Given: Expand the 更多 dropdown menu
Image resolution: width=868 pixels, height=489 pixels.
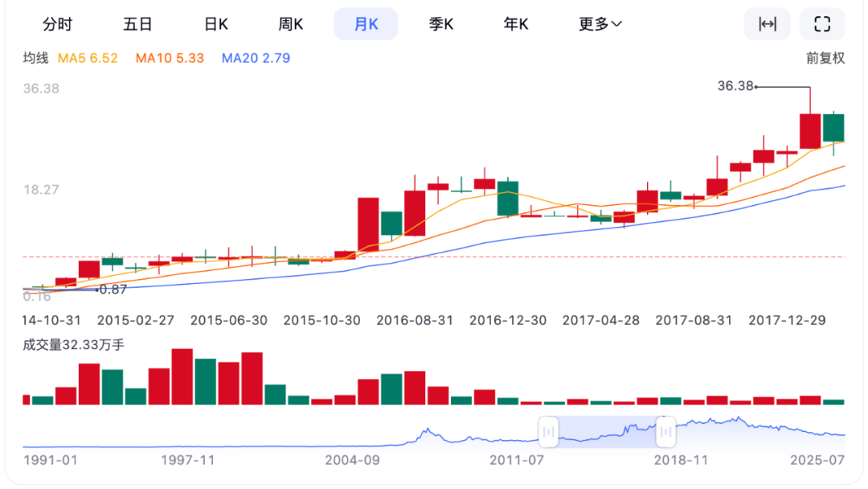Looking at the screenshot, I should (x=600, y=24).
